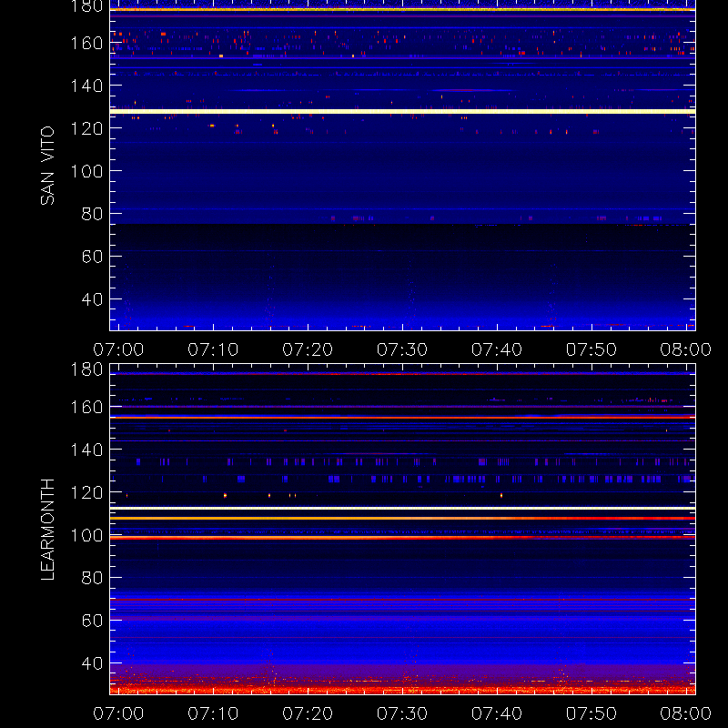The width and height of the screenshot is (728, 728).
Task: Click the white band near 113 in LEARMONTH plot
Action: point(402,509)
